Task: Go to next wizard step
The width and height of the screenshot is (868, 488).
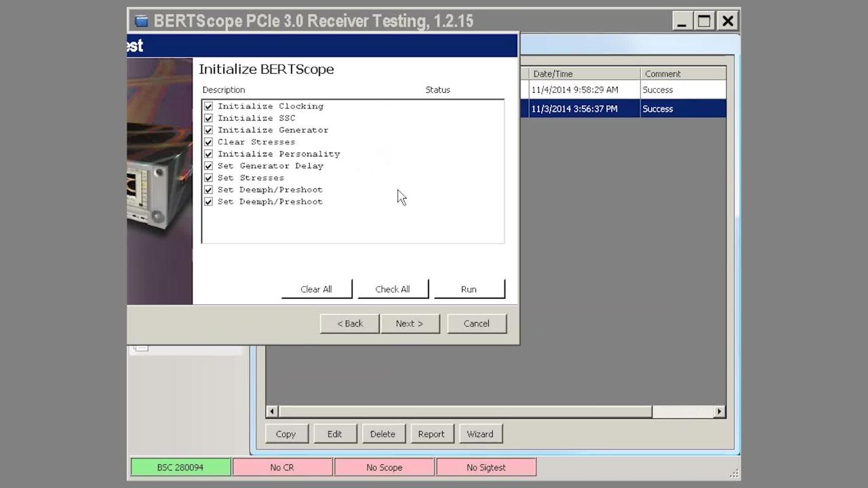Action: [x=410, y=324]
